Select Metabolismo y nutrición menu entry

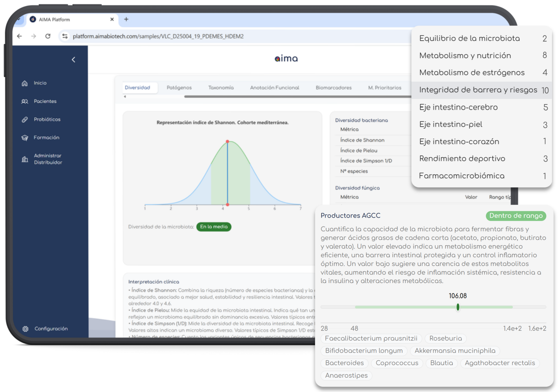pos(482,56)
